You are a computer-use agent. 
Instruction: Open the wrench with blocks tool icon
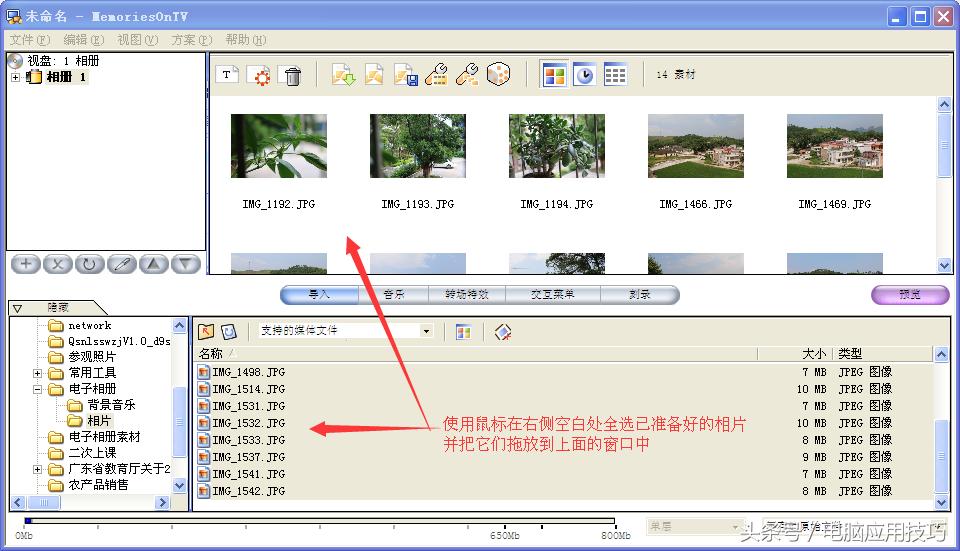pyautogui.click(x=467, y=75)
